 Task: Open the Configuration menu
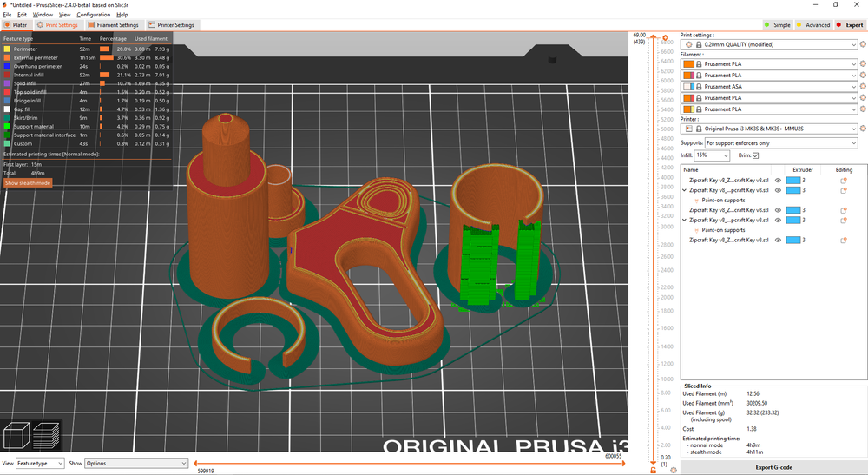tap(94, 15)
